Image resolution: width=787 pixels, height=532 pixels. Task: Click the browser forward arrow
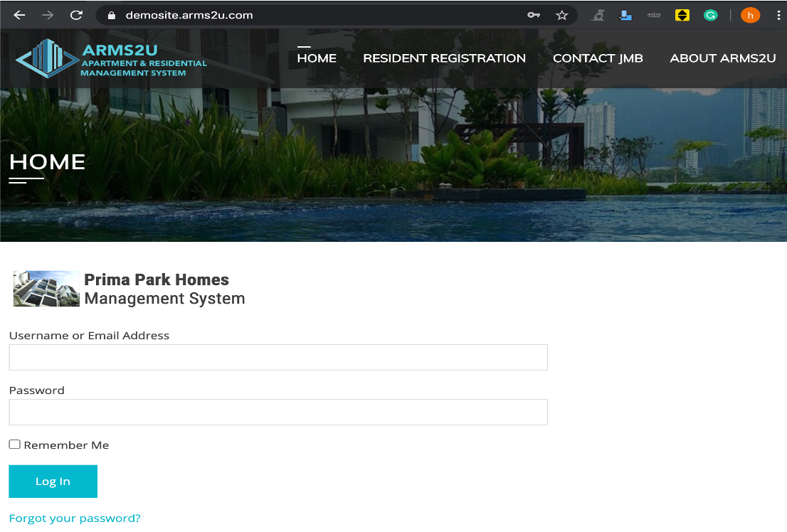point(48,15)
